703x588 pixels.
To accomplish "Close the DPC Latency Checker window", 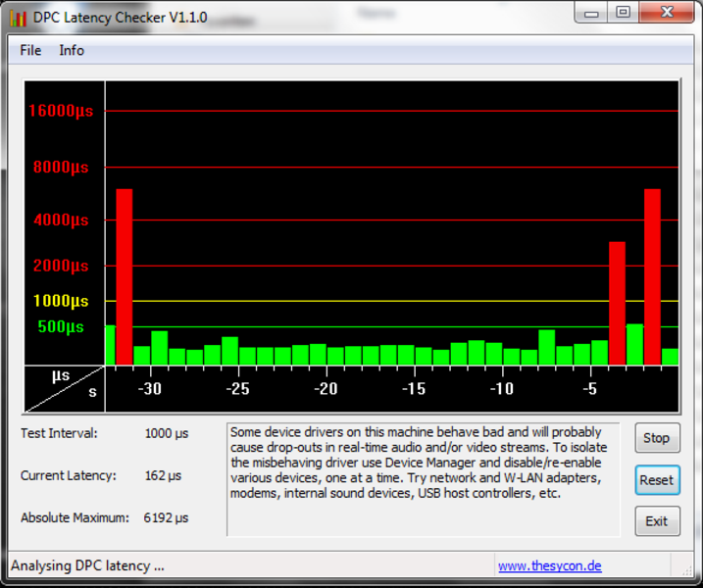I will [x=667, y=12].
